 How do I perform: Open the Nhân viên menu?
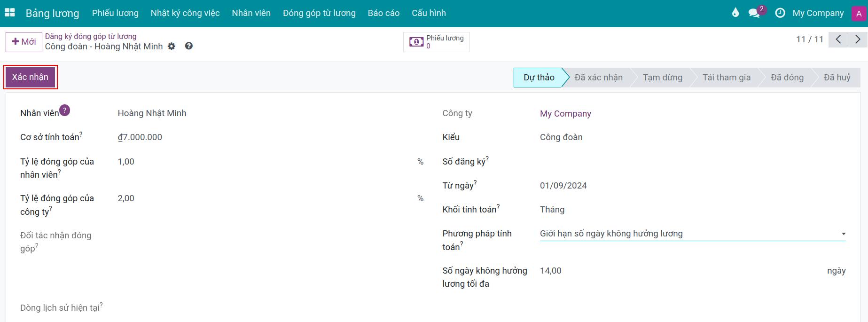click(251, 13)
